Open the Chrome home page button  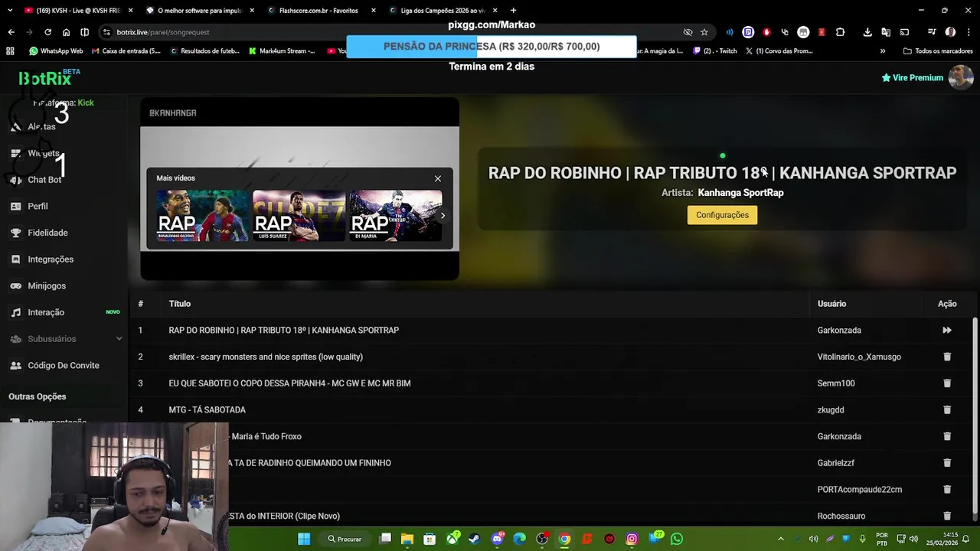[x=66, y=32]
